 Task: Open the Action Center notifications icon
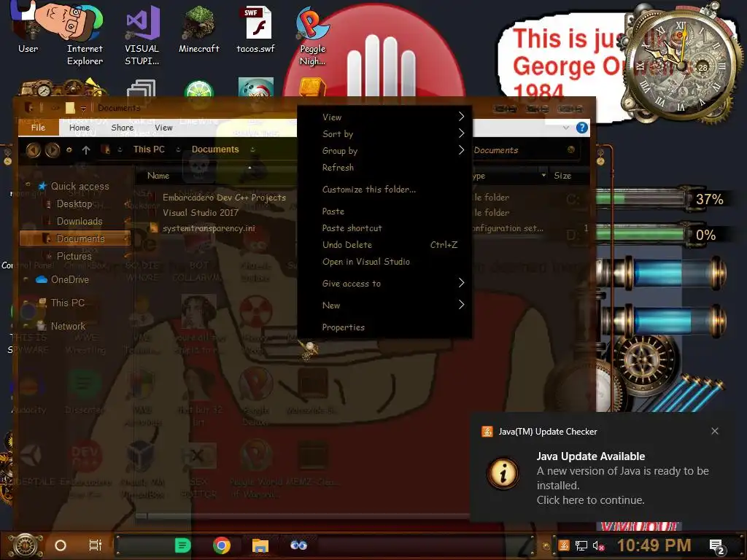[716, 546]
